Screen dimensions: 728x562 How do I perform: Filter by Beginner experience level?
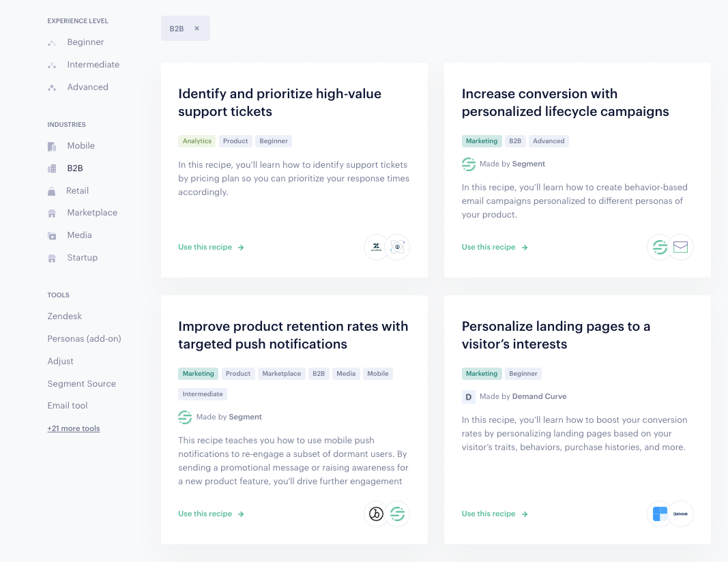pos(85,42)
